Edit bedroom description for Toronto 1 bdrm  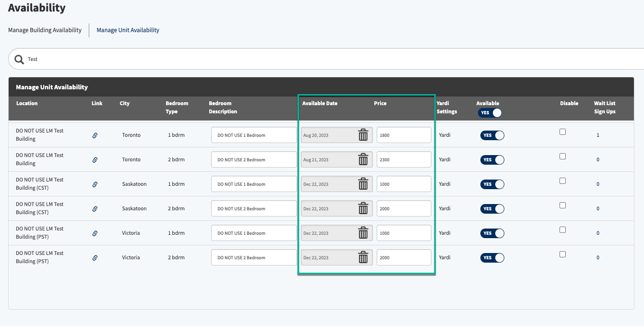pos(254,135)
